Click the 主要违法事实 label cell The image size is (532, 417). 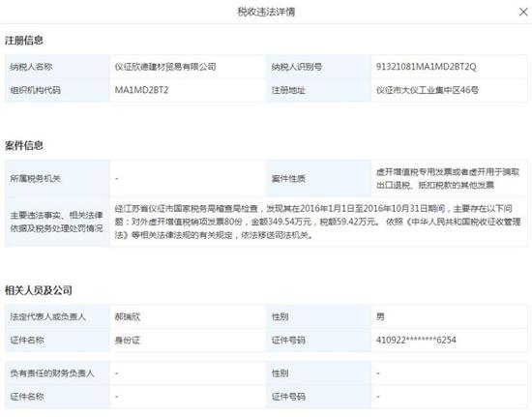57,222
